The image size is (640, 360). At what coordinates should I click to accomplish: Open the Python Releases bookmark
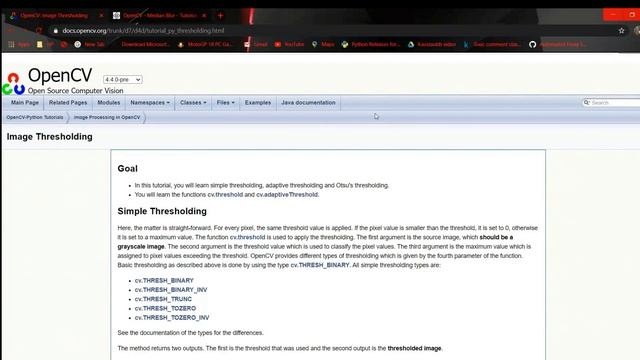pyautogui.click(x=371, y=44)
